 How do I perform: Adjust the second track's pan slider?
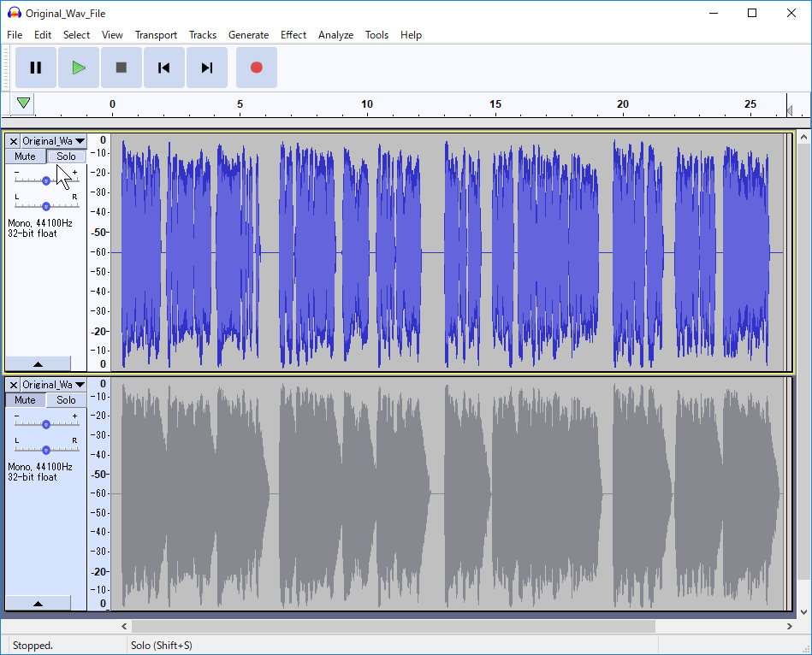pos(46,450)
